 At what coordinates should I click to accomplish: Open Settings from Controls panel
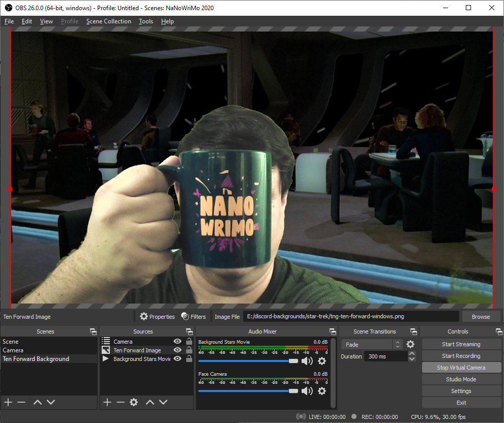pyautogui.click(x=461, y=391)
